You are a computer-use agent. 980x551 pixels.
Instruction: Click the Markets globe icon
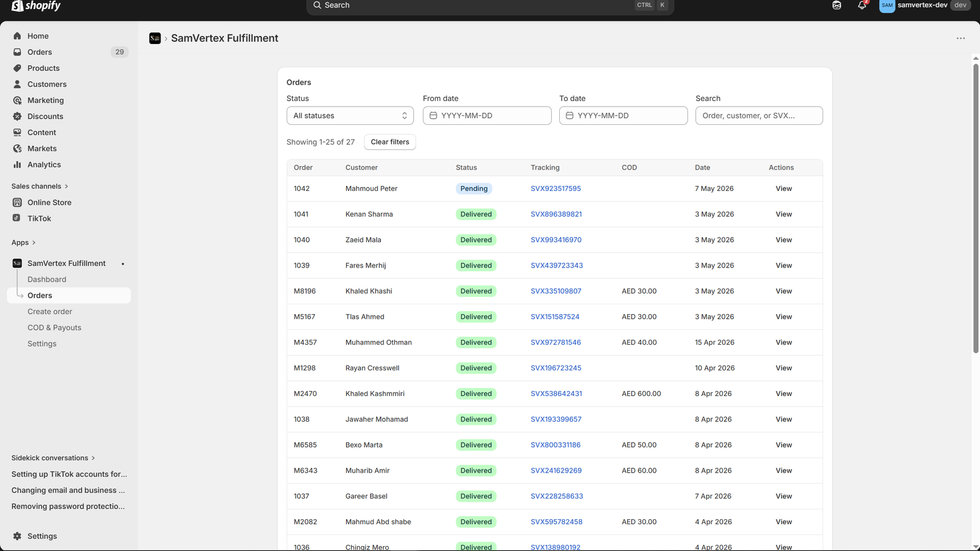click(17, 149)
